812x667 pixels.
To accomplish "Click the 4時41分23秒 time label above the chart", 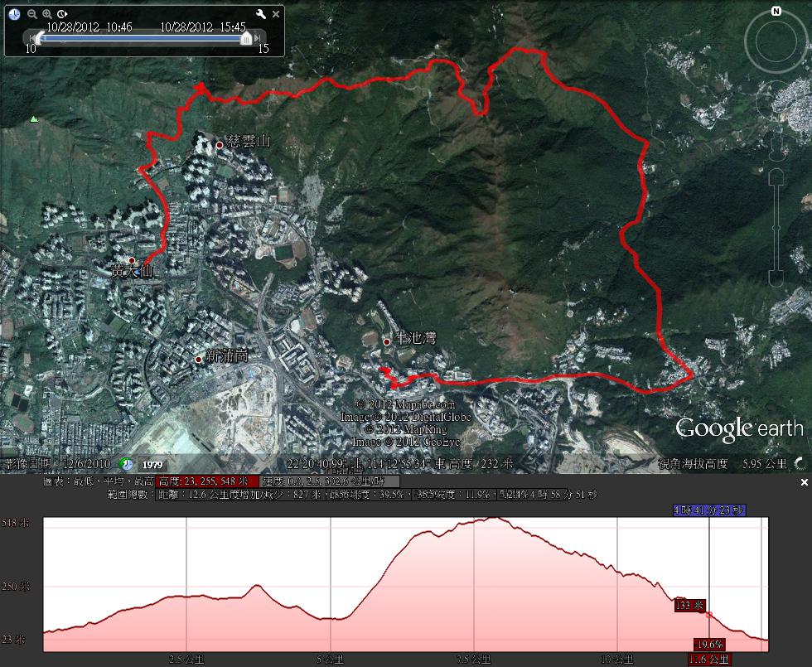I will tap(709, 510).
